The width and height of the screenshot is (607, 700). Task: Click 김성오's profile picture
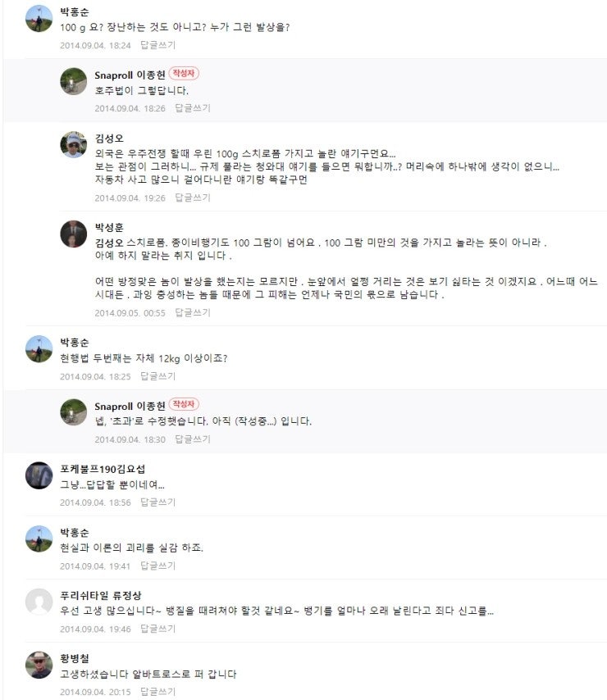pyautogui.click(x=73, y=144)
